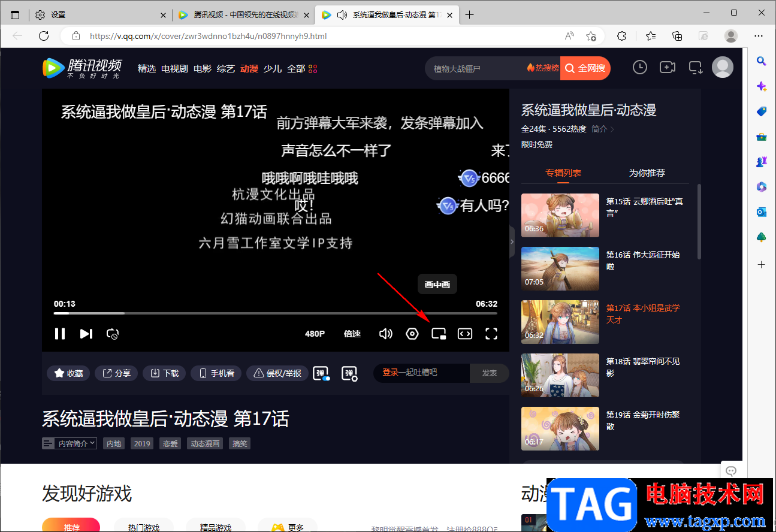This screenshot has width=776, height=532.
Task: Open a new browser tab
Action: [469, 15]
